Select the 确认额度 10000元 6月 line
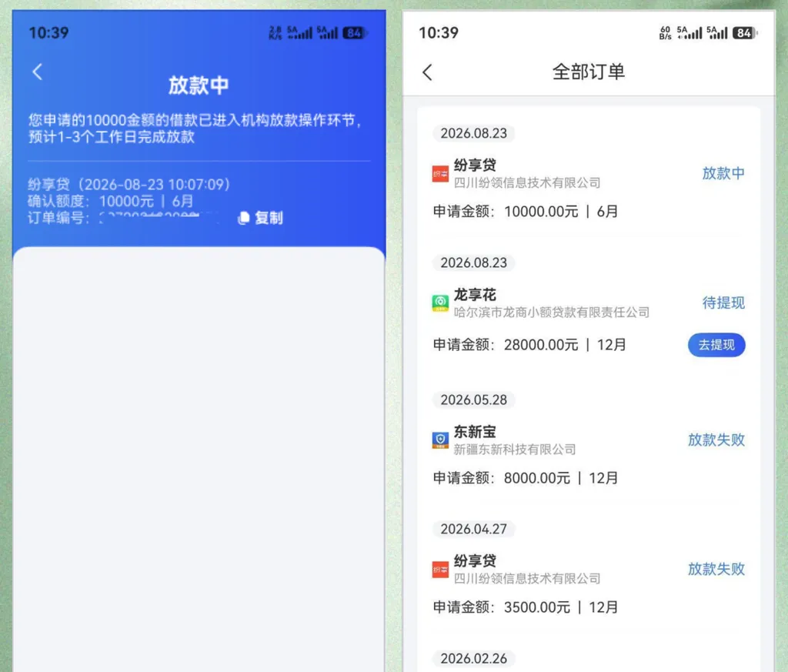788x672 pixels. 111,202
